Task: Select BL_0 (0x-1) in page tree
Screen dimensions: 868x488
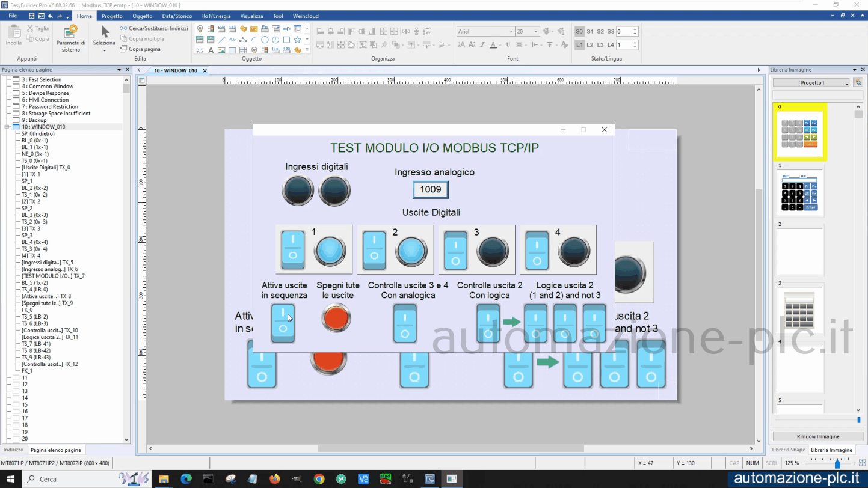Action: [x=34, y=140]
